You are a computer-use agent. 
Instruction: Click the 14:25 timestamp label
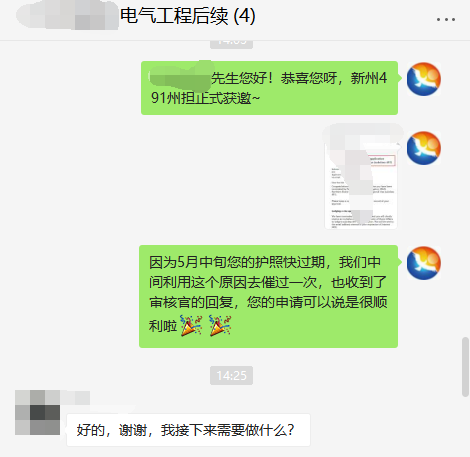coord(231,376)
